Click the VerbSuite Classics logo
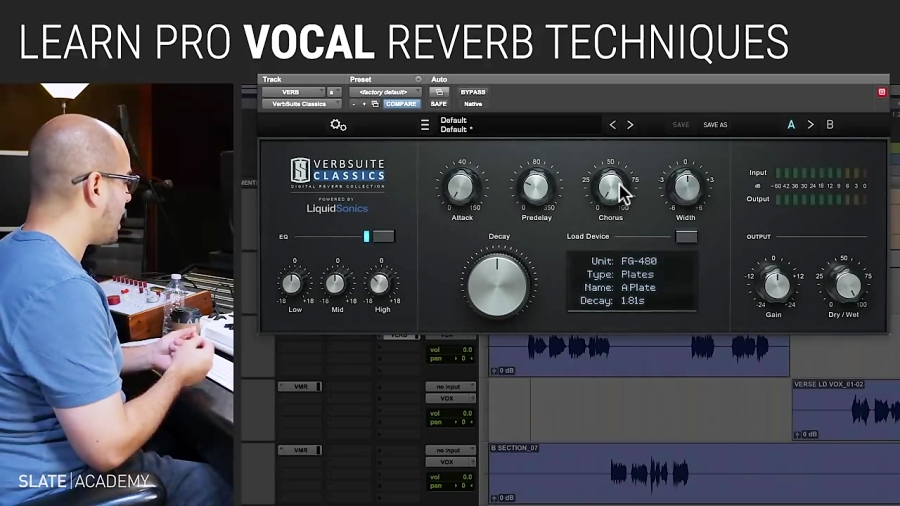This screenshot has height=506, width=900. (338, 172)
